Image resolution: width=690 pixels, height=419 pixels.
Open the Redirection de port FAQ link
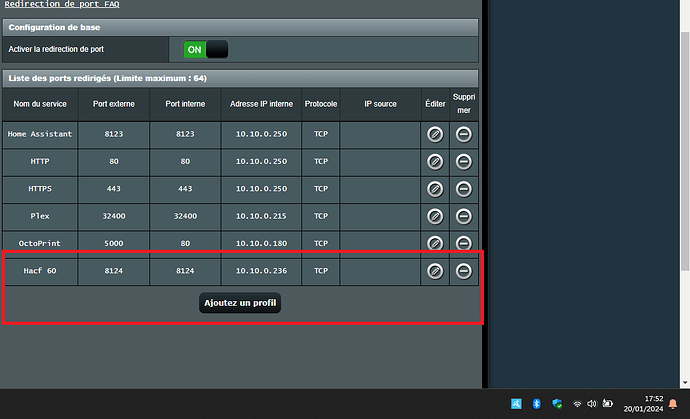62,4
